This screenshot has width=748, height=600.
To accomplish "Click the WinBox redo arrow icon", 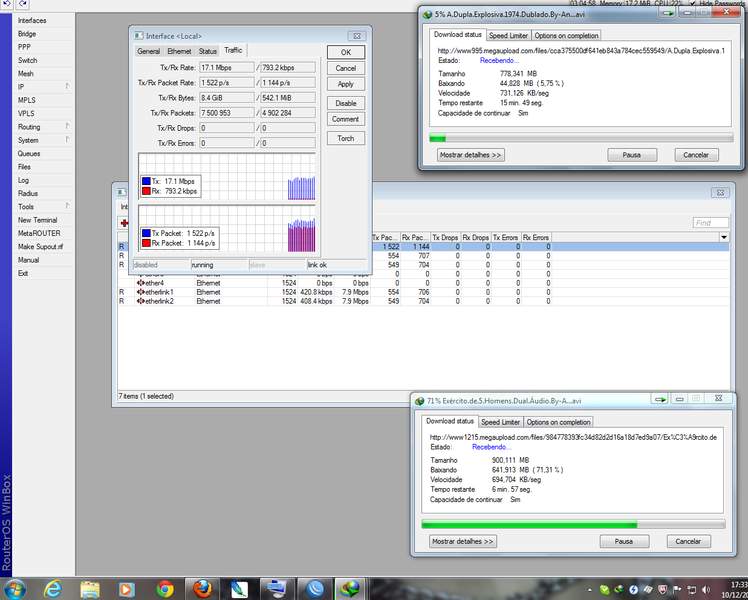I will click(23, 4).
